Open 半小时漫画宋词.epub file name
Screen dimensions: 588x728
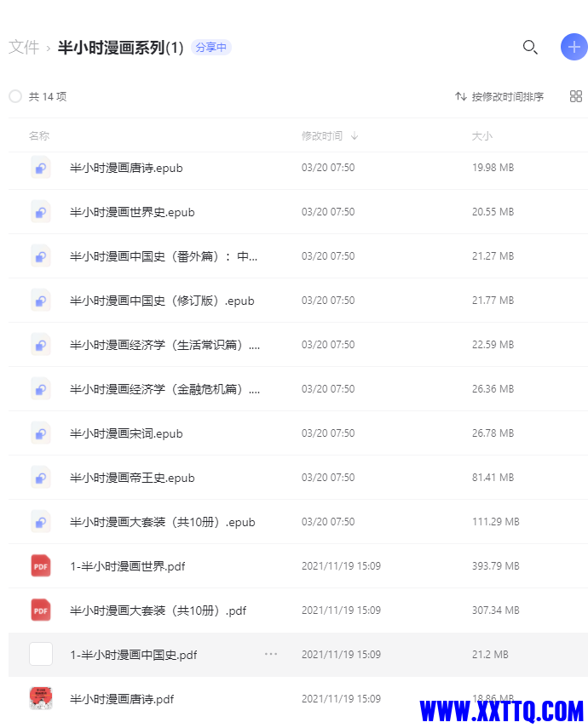tap(126, 433)
